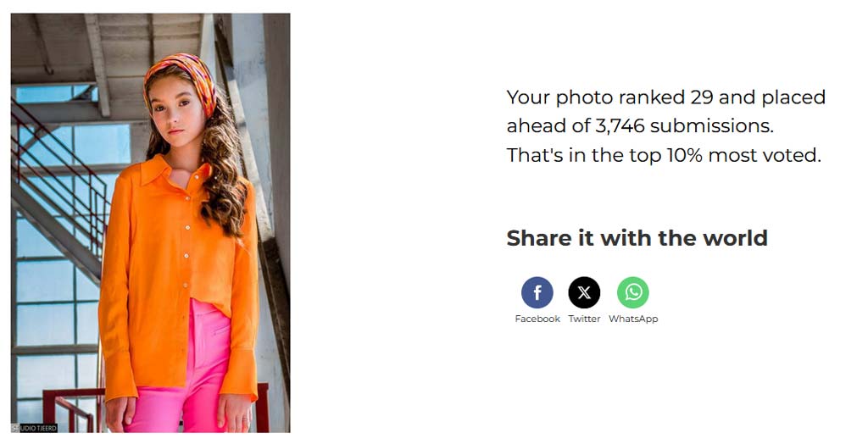
Task: Click the Twitter text label
Action: coord(584,319)
